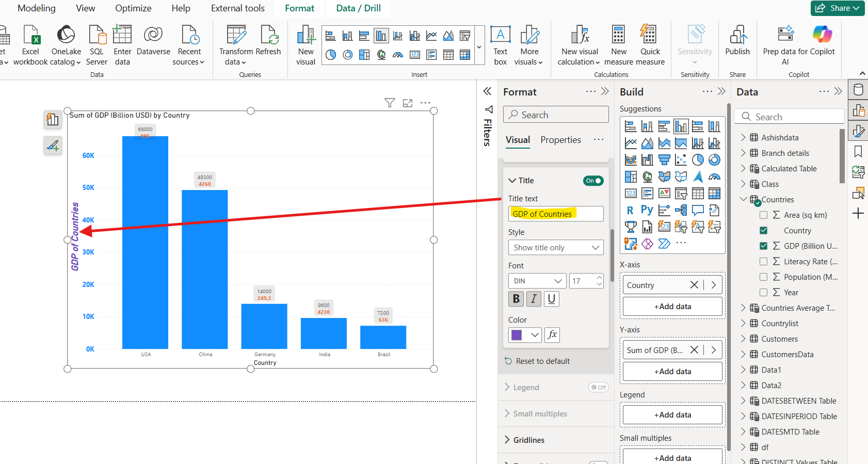This screenshot has height=464, width=868.
Task: Click Add data under the X-axis
Action: point(672,307)
